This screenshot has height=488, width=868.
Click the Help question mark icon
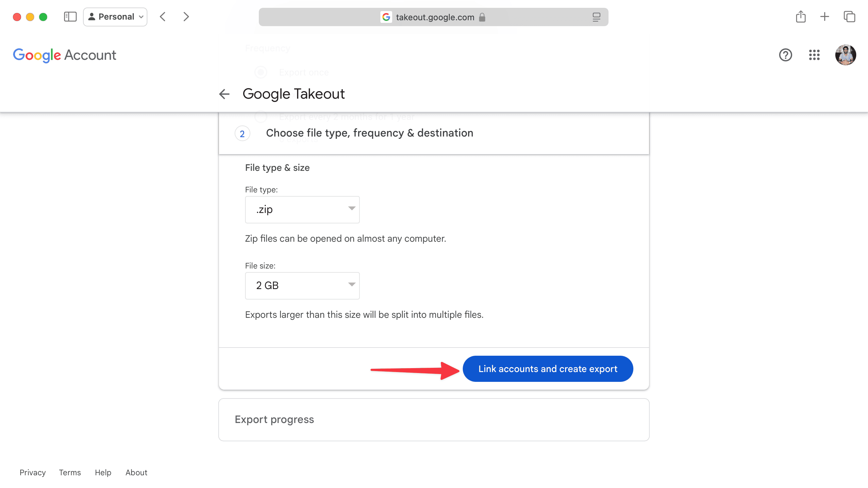786,55
